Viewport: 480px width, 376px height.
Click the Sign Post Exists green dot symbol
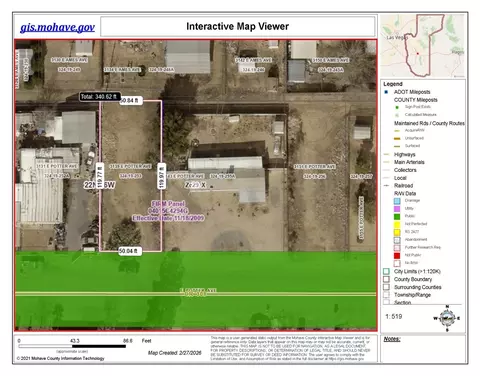pos(397,107)
